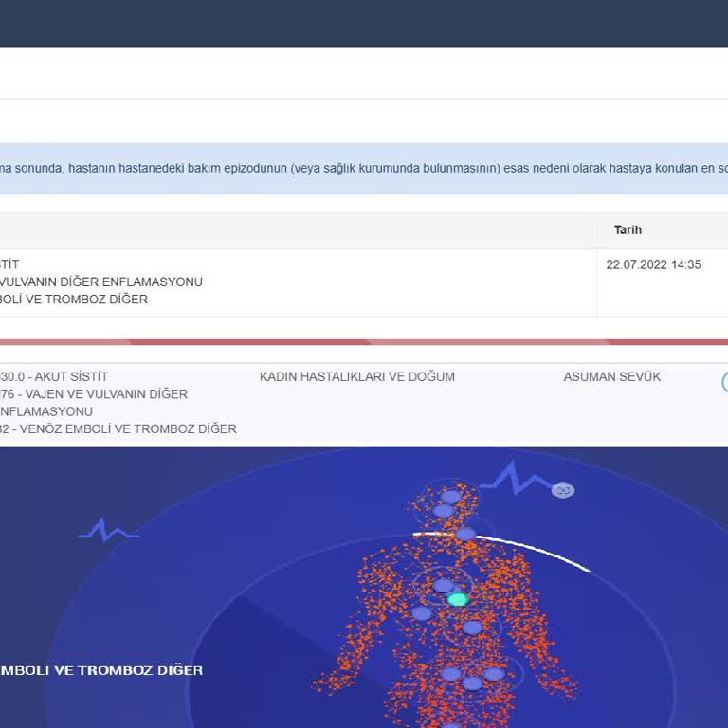Click the doctor name ASUMAN SEVÜK

tap(612, 376)
